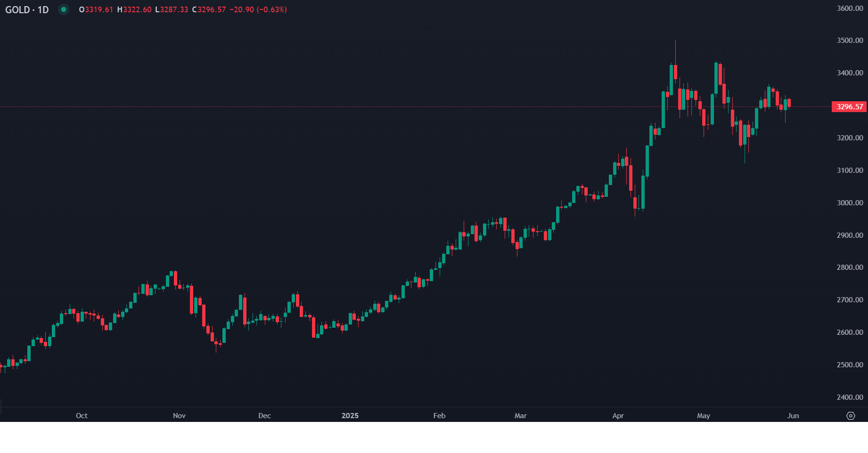Image resolution: width=868 pixels, height=453 pixels.
Task: Click the Apr label on time axis
Action: click(x=618, y=416)
